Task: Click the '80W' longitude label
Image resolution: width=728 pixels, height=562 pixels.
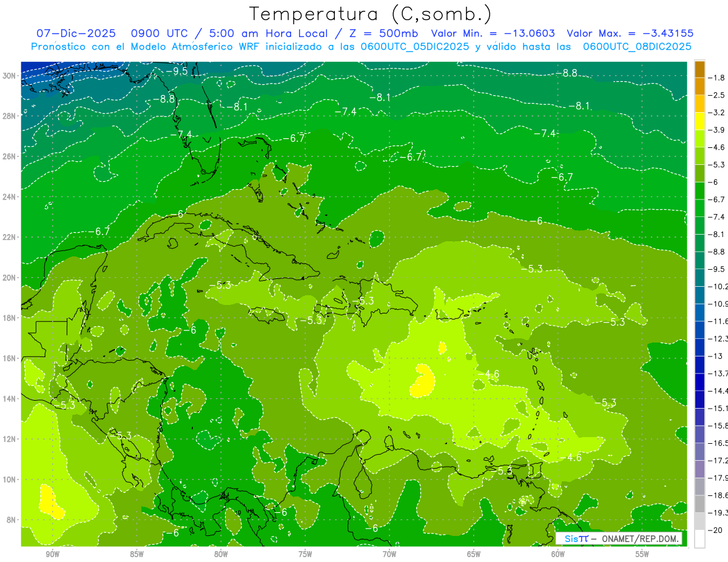Action: [221, 554]
